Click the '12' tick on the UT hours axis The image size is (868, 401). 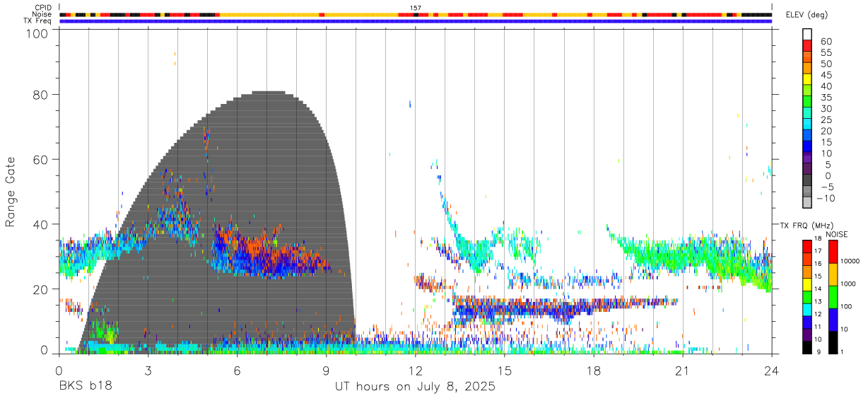[x=415, y=370]
